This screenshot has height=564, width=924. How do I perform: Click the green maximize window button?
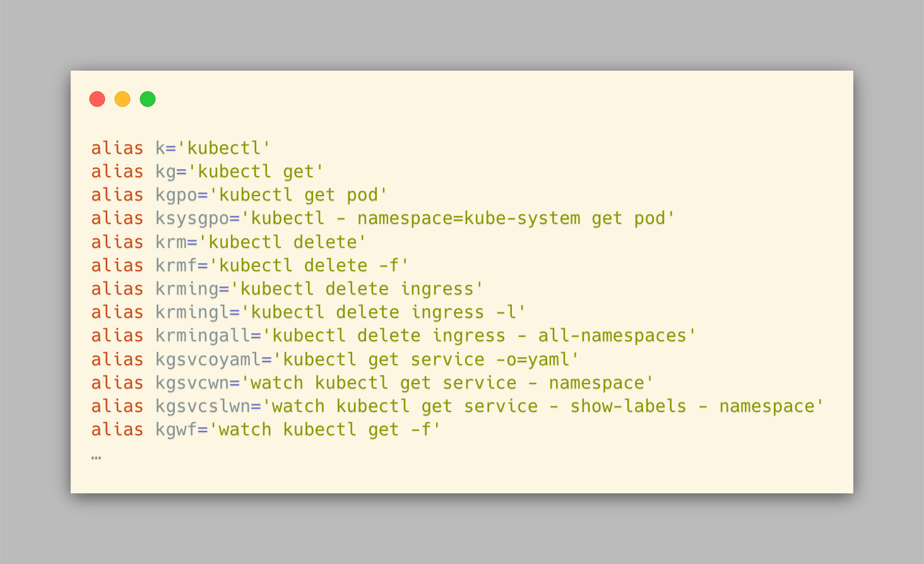coord(148,99)
